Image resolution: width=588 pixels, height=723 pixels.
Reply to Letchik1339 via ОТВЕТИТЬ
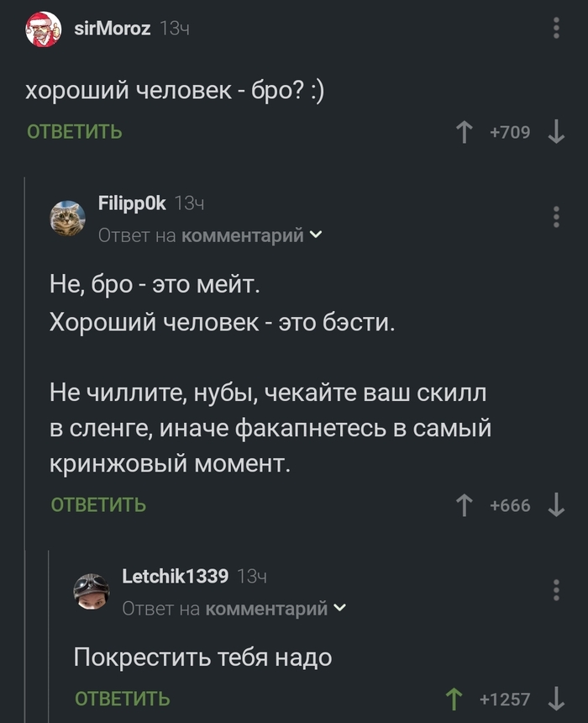(x=123, y=699)
